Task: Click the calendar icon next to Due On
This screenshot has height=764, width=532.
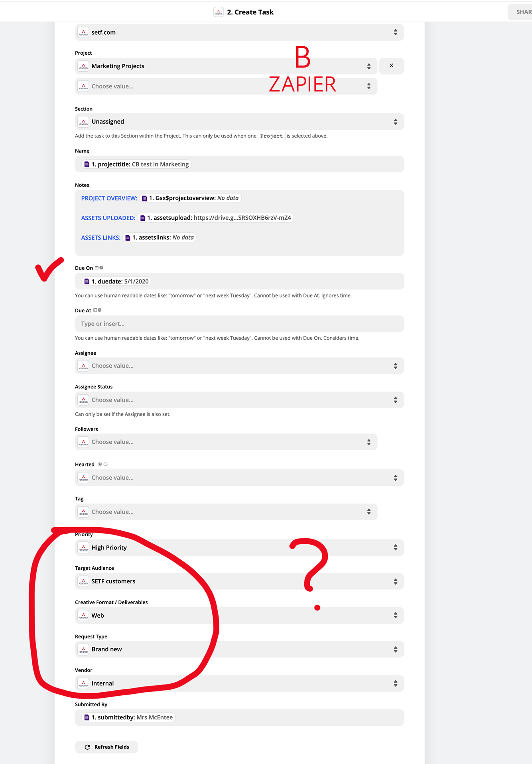Action: coord(97,268)
